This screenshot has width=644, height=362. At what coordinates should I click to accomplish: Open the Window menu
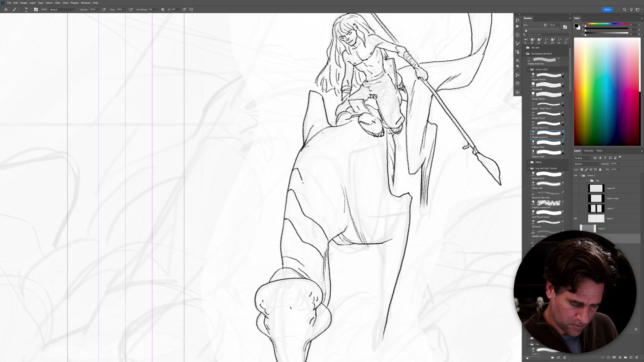point(86,3)
